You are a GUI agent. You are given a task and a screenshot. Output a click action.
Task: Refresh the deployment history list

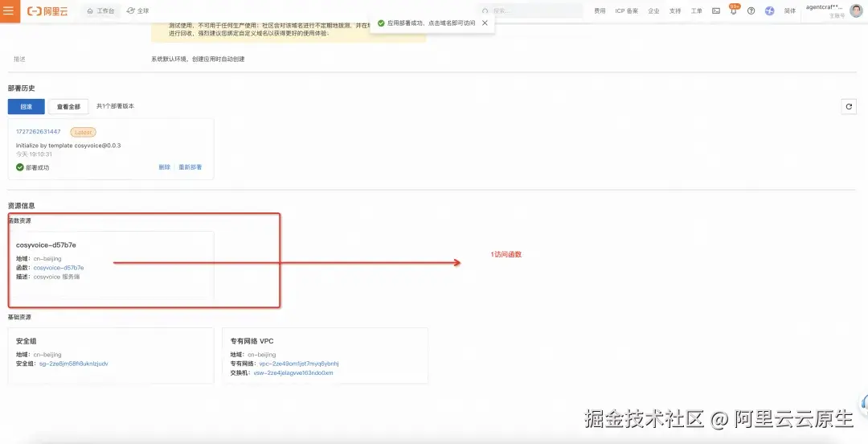(849, 106)
